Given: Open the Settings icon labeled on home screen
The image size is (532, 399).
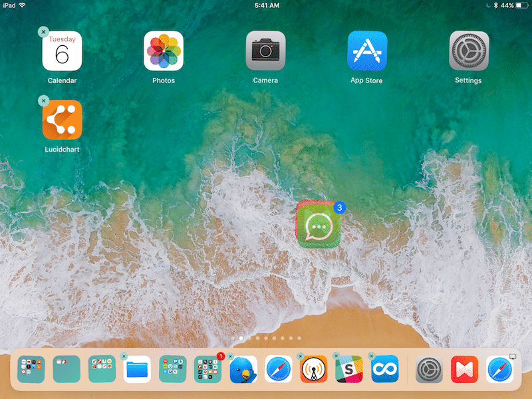Looking at the screenshot, I should (469, 51).
